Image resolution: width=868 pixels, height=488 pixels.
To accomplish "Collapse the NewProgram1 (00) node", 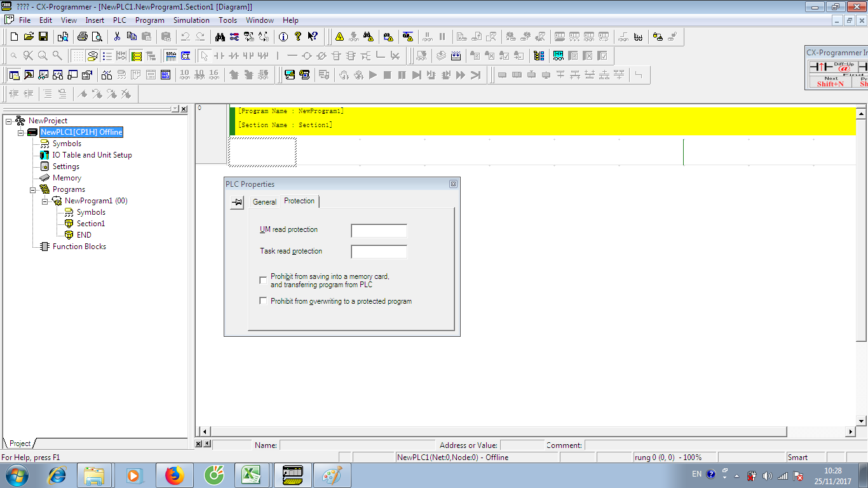I will pyautogui.click(x=44, y=201).
